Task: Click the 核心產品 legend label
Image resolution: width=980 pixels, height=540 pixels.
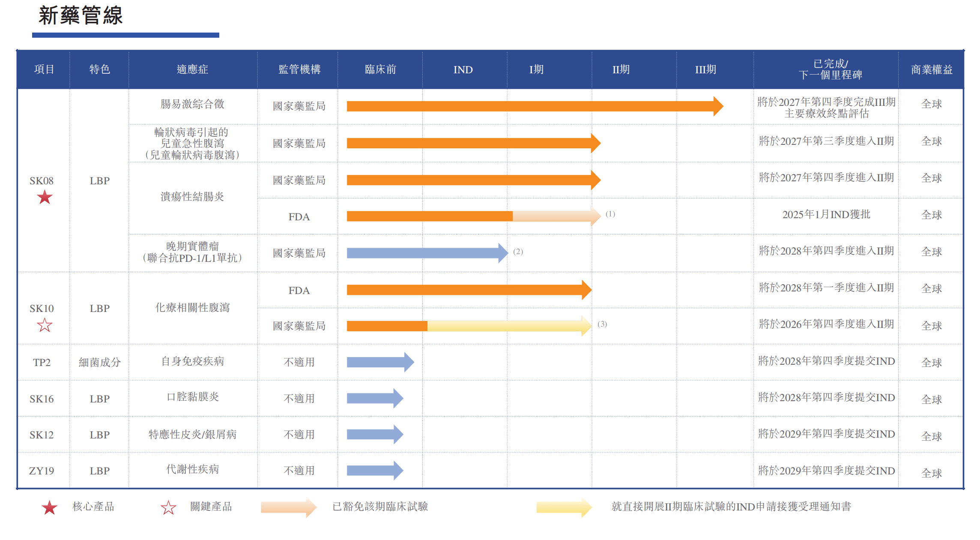Action: (93, 507)
